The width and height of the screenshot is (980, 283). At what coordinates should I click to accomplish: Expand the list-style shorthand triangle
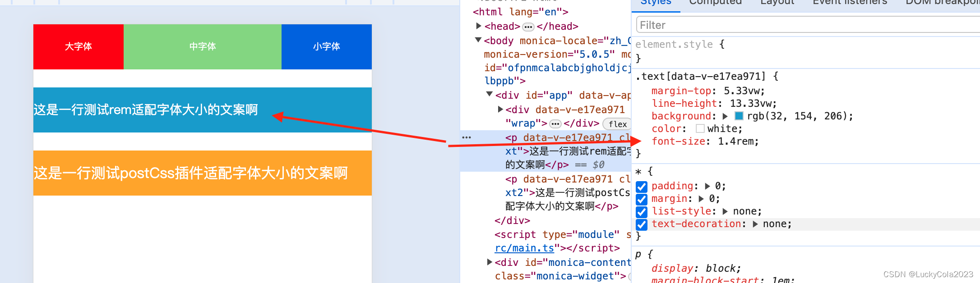(725, 211)
